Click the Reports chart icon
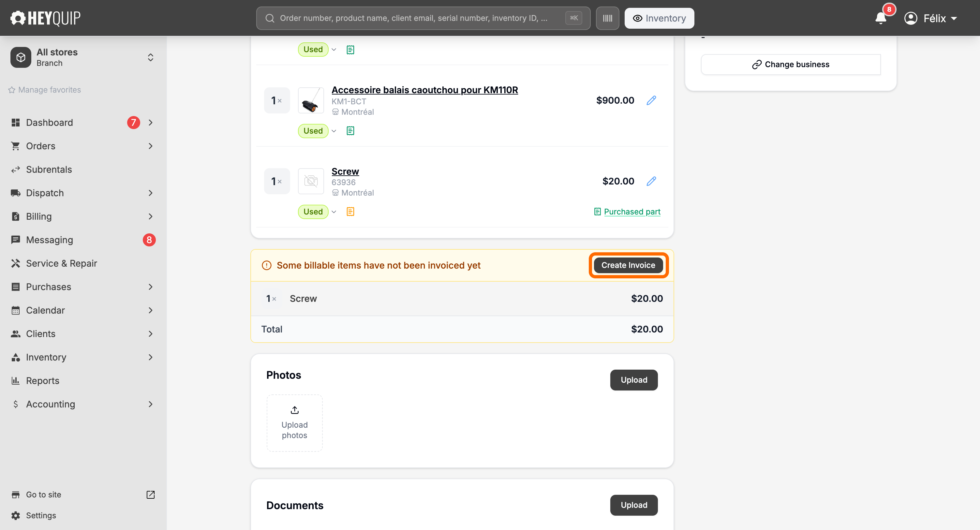The image size is (980, 530). (x=16, y=380)
